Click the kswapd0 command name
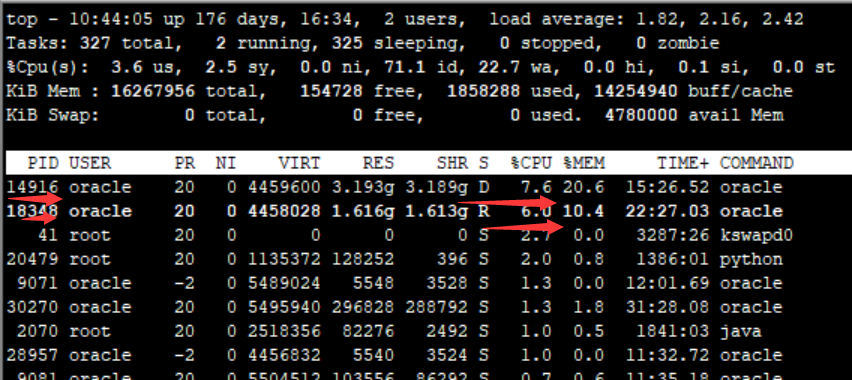Screen dimensions: 852x380 point(756,235)
